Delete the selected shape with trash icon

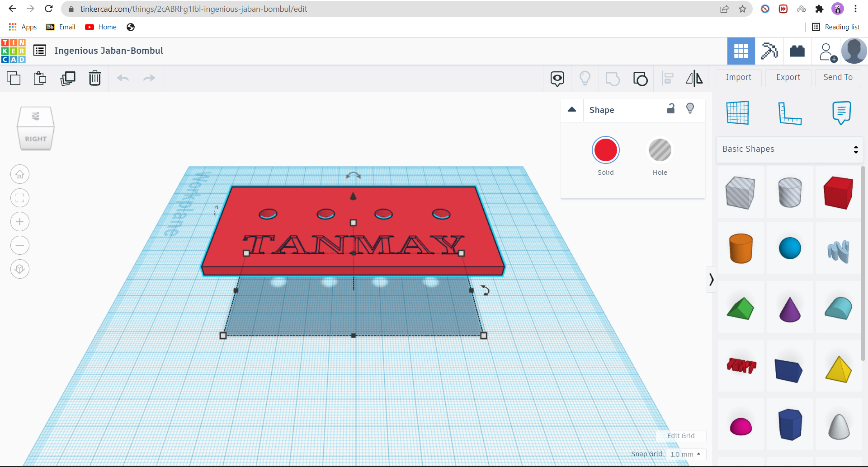pyautogui.click(x=95, y=78)
